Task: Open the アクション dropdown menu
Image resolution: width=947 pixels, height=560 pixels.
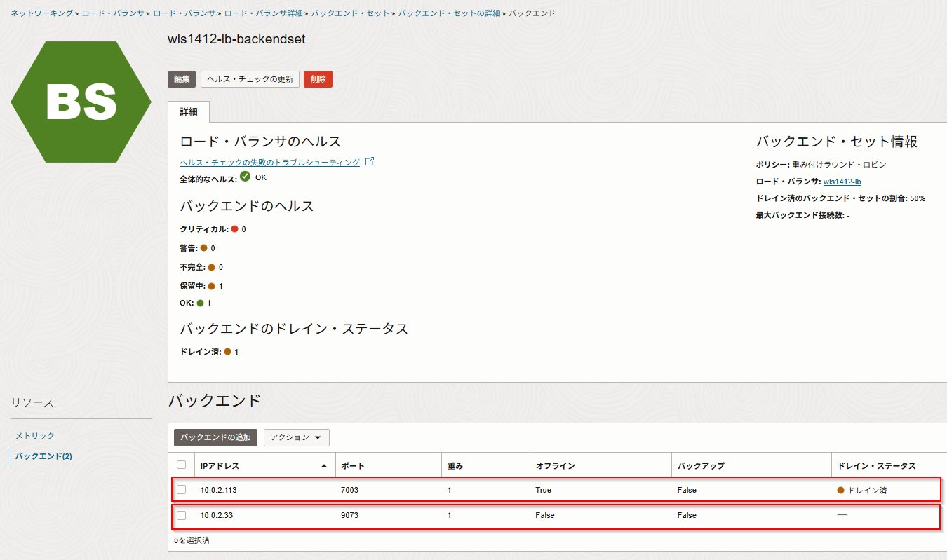Action: tap(296, 437)
